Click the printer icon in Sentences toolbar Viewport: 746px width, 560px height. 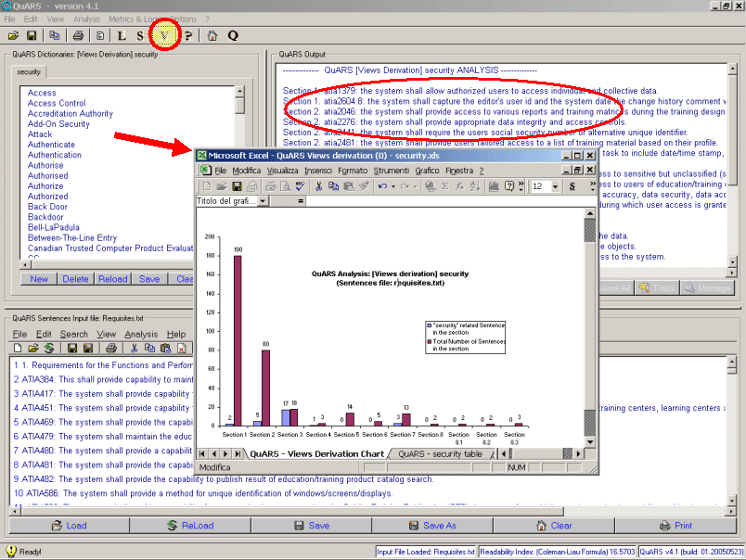111,349
